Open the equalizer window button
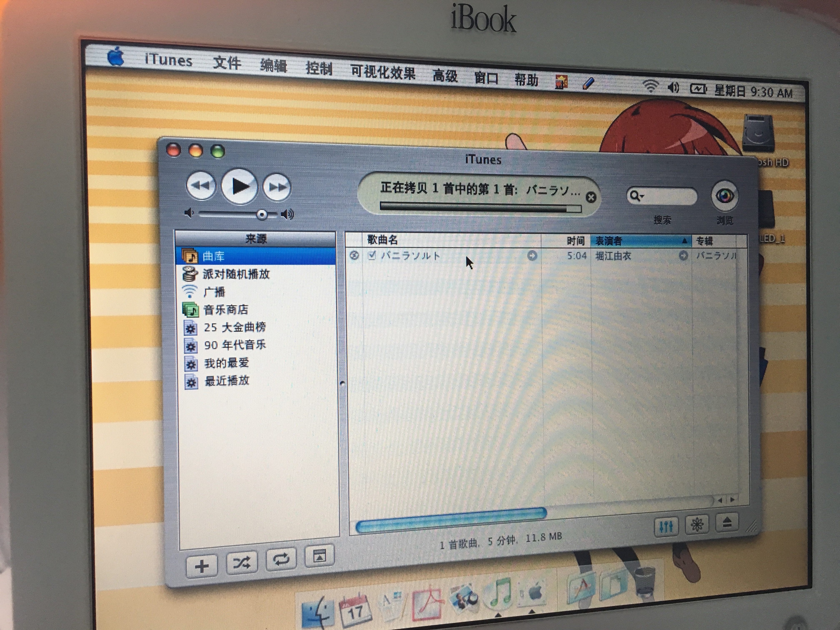 tap(666, 527)
